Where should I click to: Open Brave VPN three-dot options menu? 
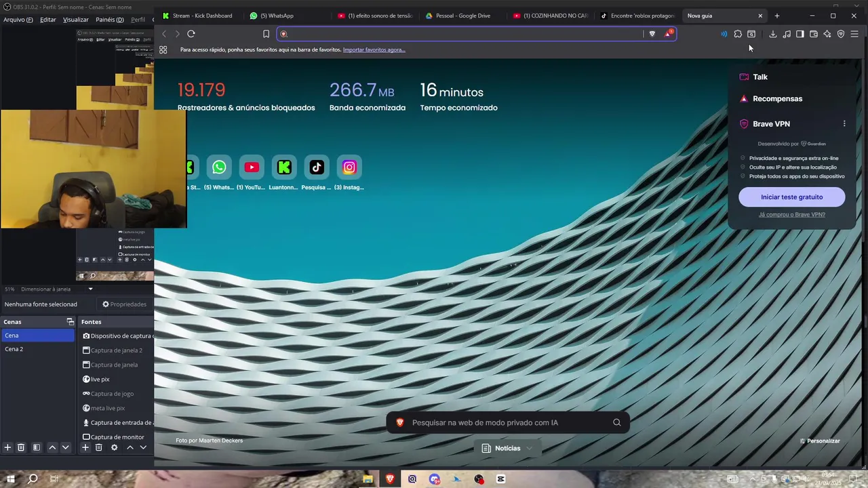coord(844,124)
